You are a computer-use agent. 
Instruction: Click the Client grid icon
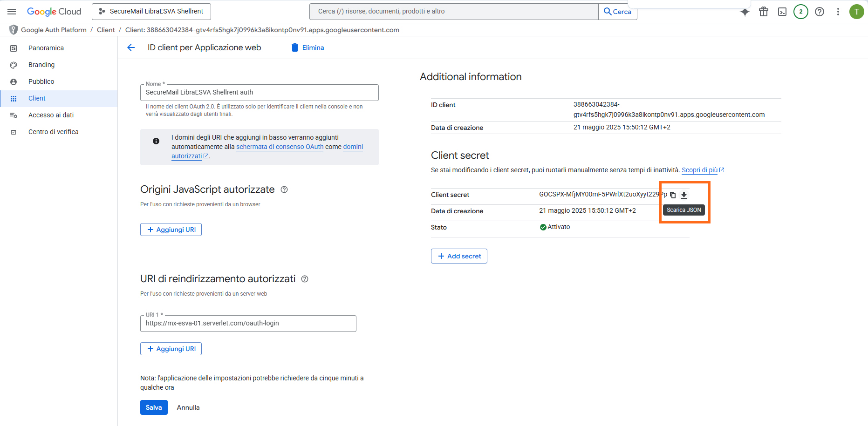(14, 99)
